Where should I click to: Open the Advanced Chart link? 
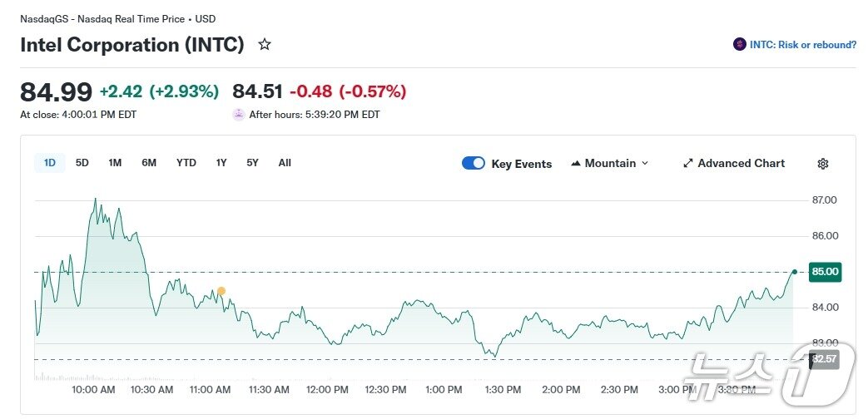(741, 164)
